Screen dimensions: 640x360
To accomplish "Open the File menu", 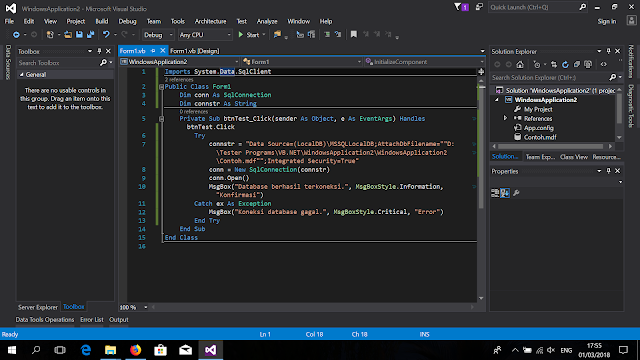I will pyautogui.click(x=9, y=21).
